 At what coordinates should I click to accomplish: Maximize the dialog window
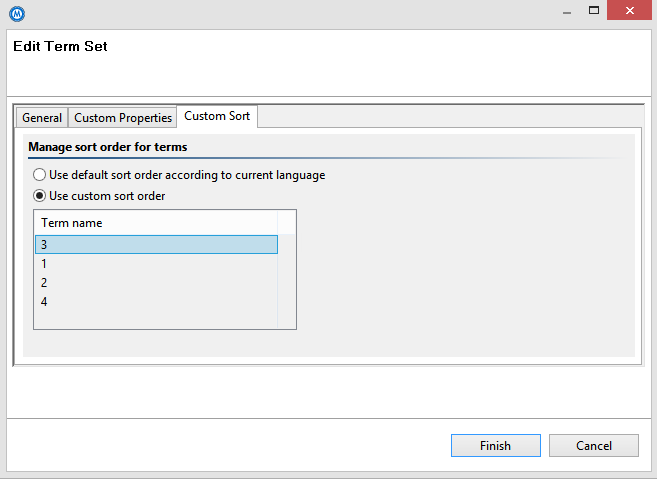[x=594, y=11]
